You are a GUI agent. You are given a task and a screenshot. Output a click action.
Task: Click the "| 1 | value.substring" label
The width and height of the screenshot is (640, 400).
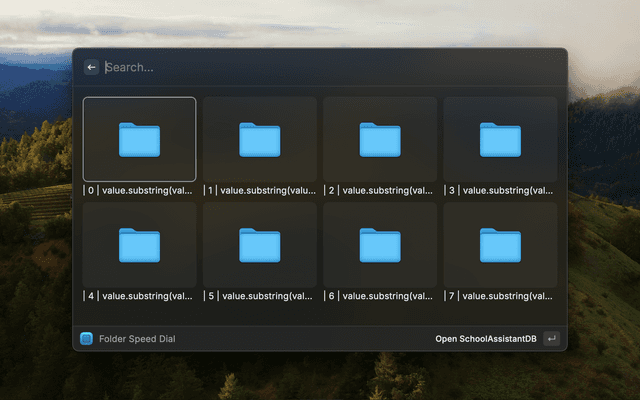point(259,190)
